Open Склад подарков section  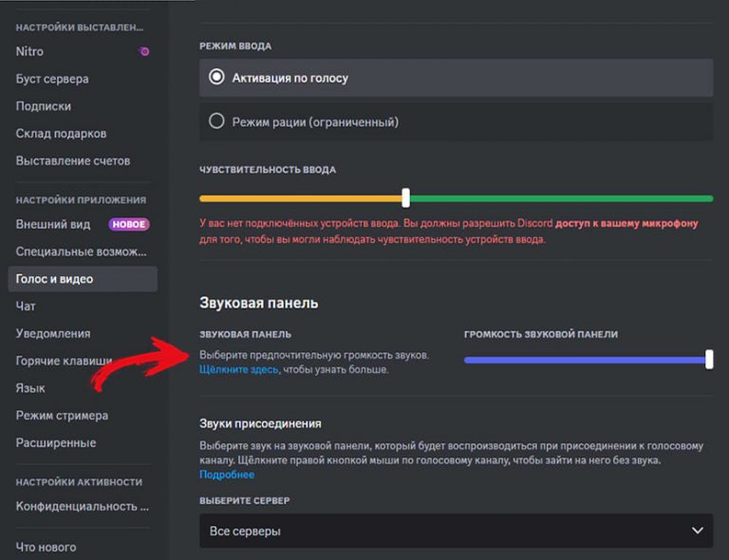(61, 134)
